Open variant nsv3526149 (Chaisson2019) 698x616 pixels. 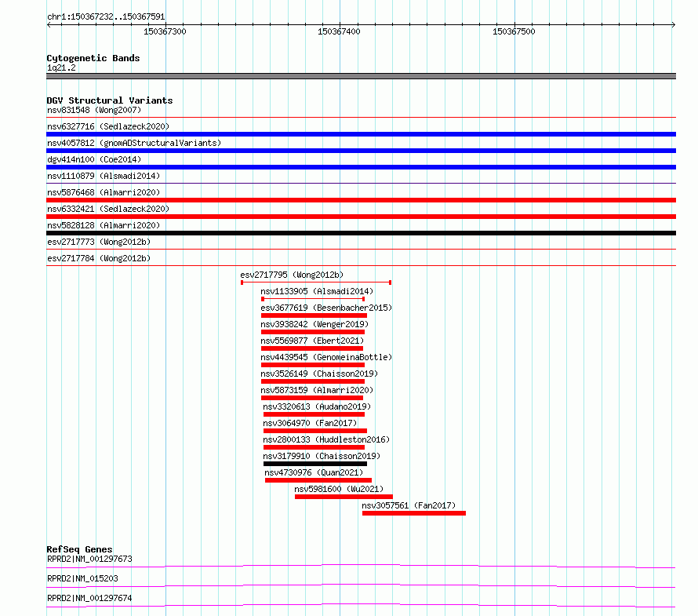319,374
